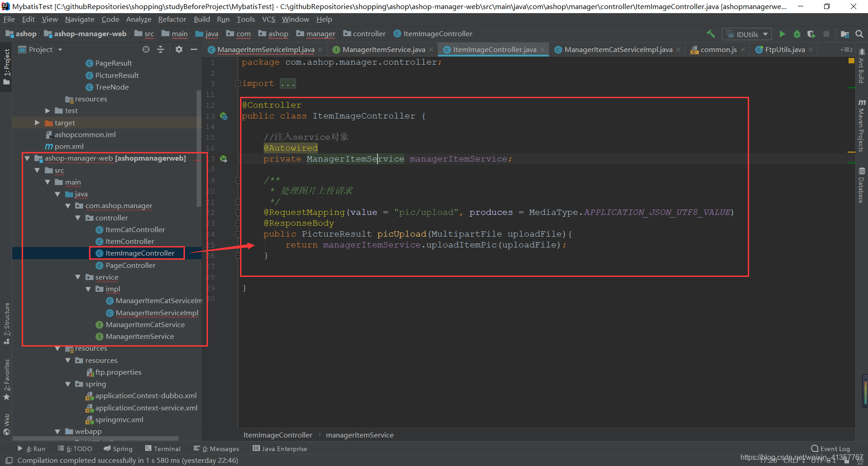
Task: Close the ItemImageController.java tab
Action: [542, 50]
